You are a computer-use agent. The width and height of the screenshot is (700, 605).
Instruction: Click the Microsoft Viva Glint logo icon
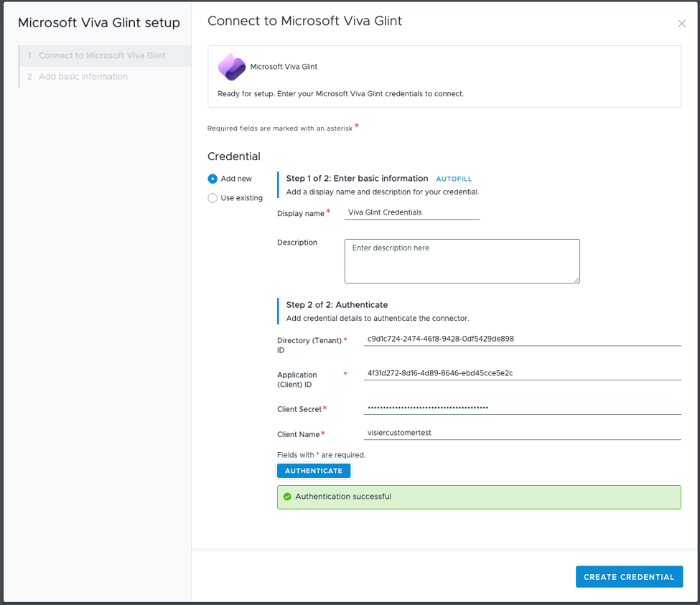[x=231, y=67]
